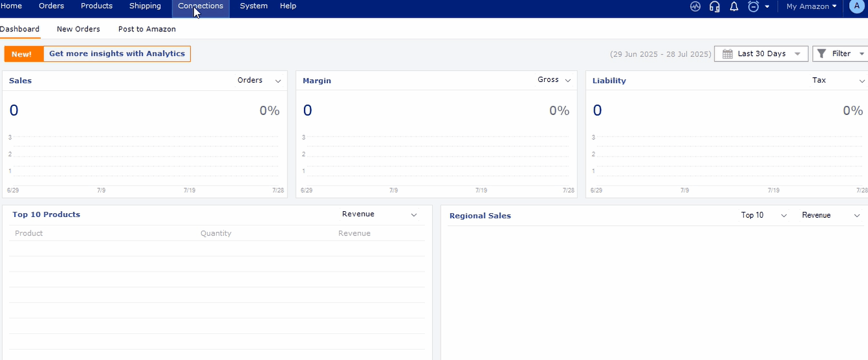Click the orange New! badge
Viewport: 868px width, 360px height.
[x=21, y=54]
